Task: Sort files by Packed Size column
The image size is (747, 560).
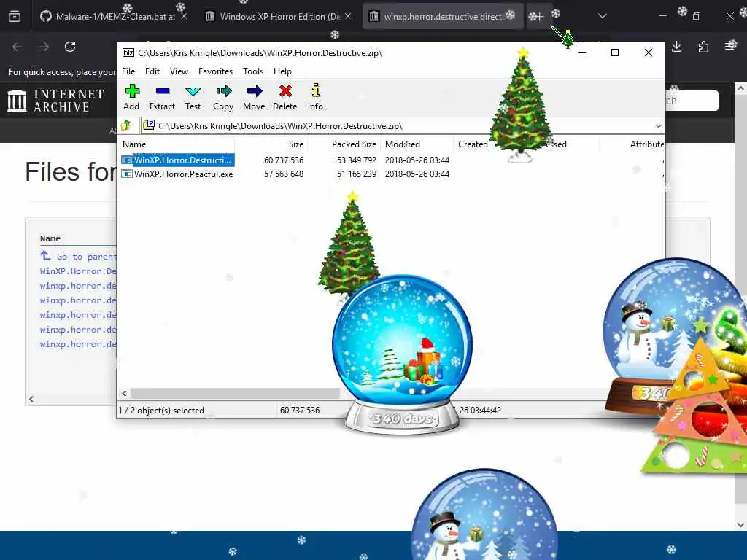Action: pyautogui.click(x=344, y=144)
